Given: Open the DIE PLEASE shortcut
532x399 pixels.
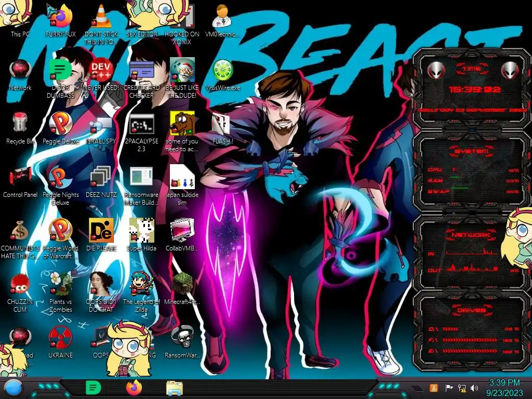Looking at the screenshot, I should click(101, 231).
